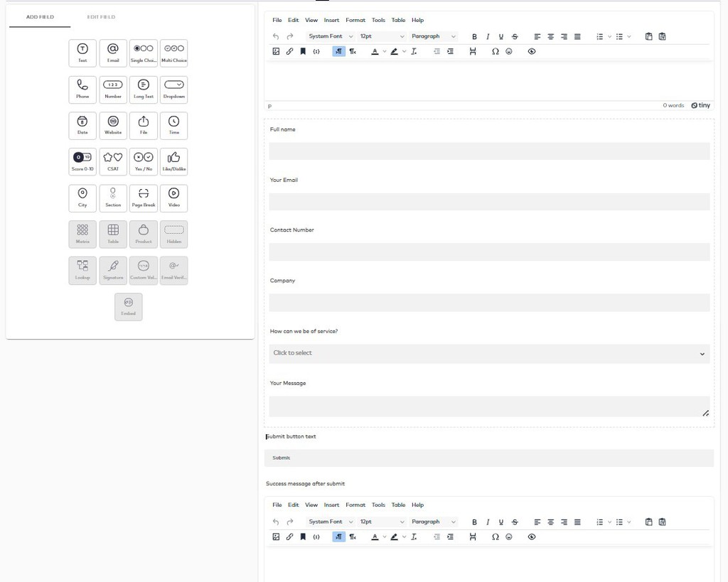This screenshot has height=582, width=728.
Task: Open the text color picker
Action: click(x=376, y=50)
